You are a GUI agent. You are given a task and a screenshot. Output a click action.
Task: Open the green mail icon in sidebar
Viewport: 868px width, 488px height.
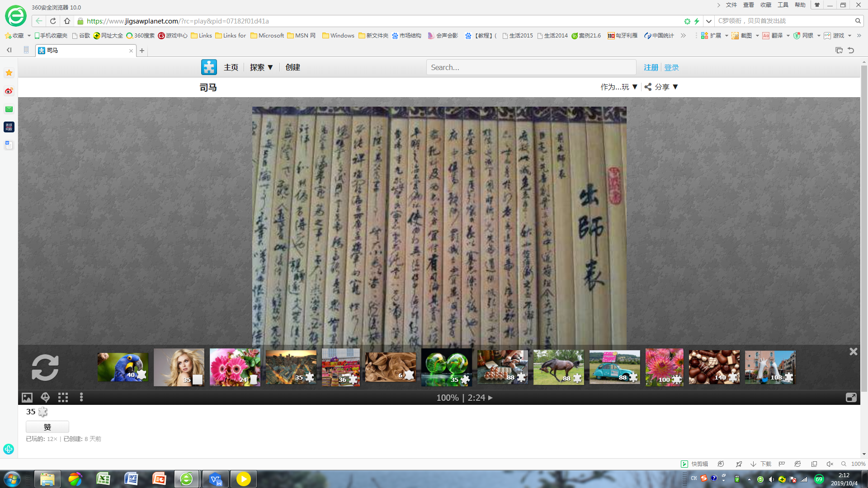click(x=9, y=109)
